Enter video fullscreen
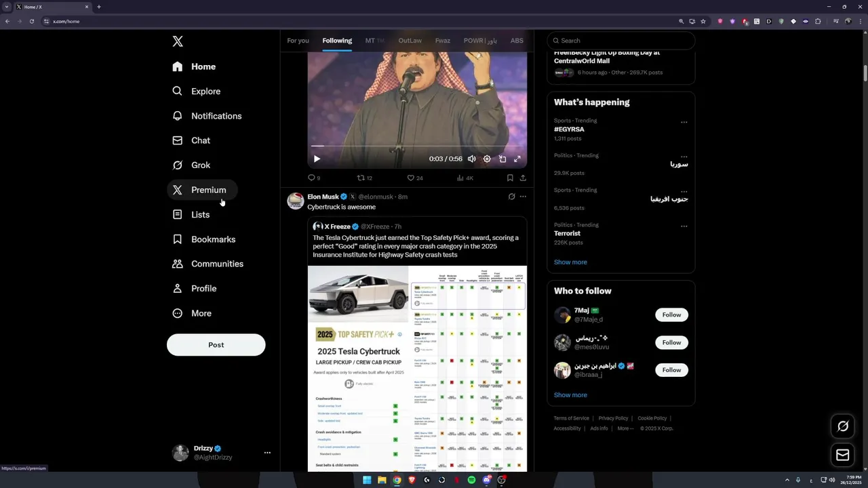The width and height of the screenshot is (868, 488). [x=517, y=159]
